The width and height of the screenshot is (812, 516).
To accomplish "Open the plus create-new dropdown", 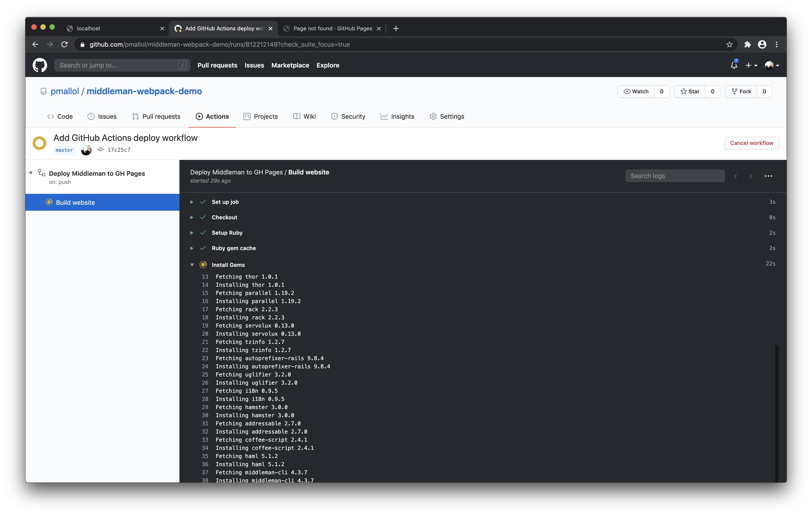I will (751, 65).
